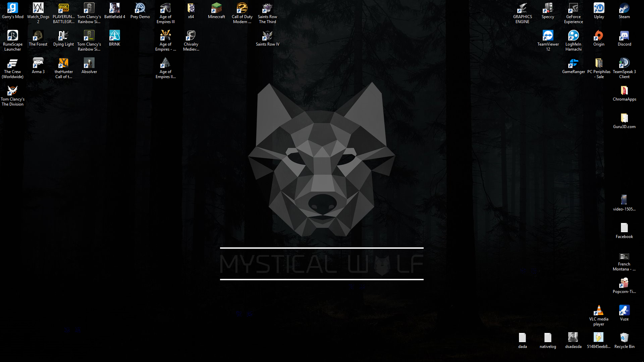This screenshot has width=644, height=362.
Task: Click the nativelog text document
Action: coord(548,338)
